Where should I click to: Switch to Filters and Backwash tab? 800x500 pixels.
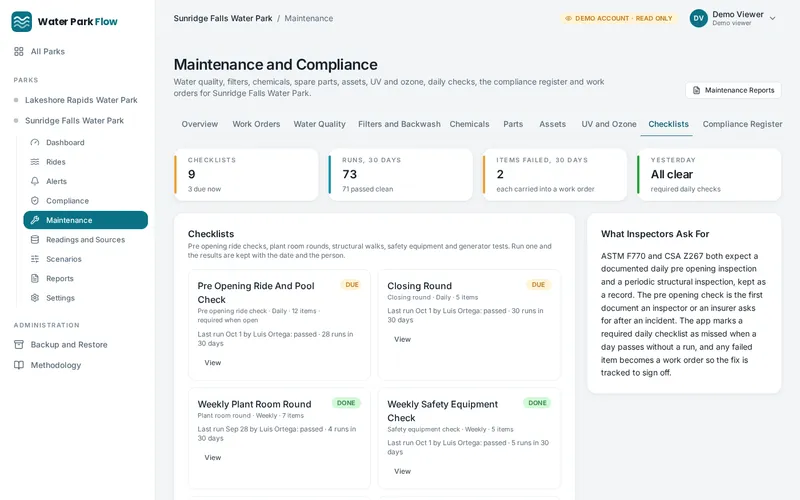pyautogui.click(x=399, y=124)
